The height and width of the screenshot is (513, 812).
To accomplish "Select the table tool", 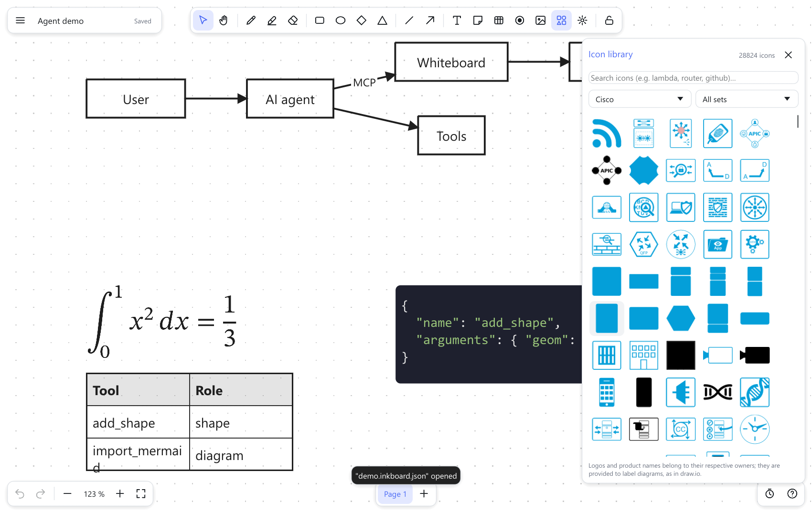I will pyautogui.click(x=499, y=21).
